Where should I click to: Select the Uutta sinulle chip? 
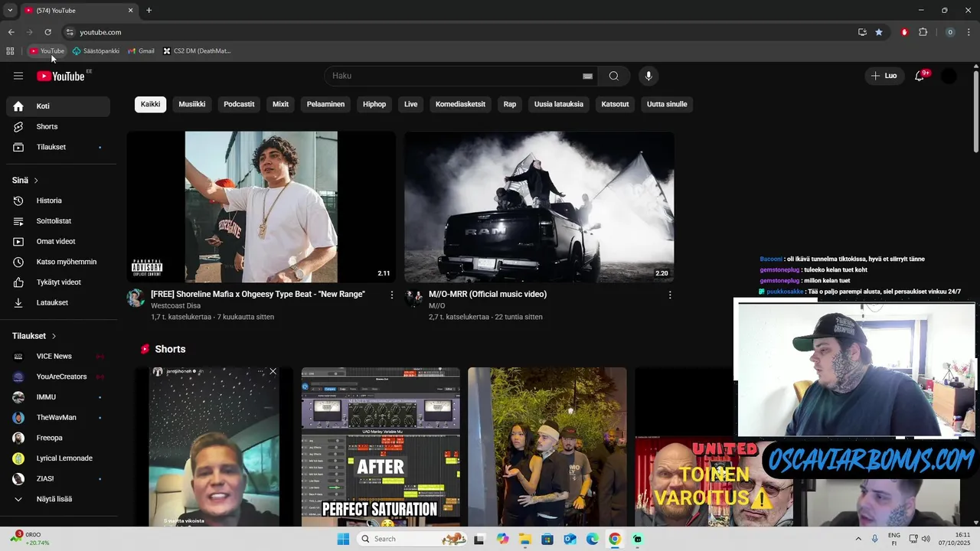(x=667, y=104)
